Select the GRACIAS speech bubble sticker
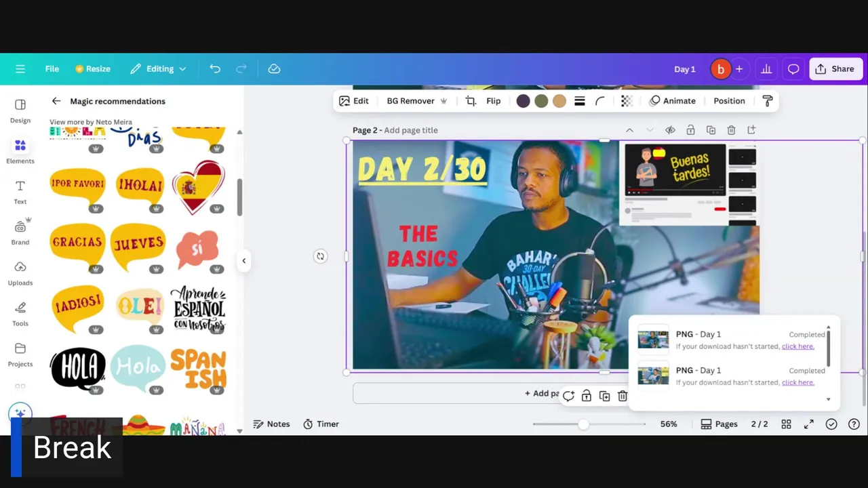The height and width of the screenshot is (488, 868). pyautogui.click(x=77, y=247)
